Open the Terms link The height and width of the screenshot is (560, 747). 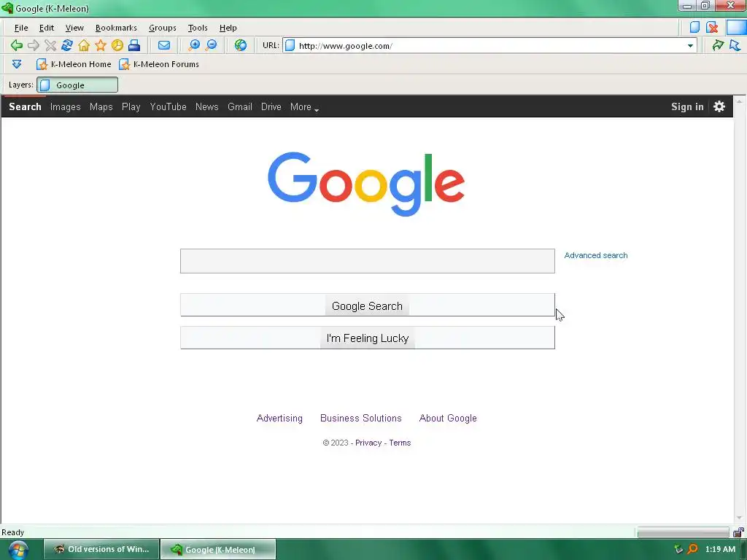point(400,443)
